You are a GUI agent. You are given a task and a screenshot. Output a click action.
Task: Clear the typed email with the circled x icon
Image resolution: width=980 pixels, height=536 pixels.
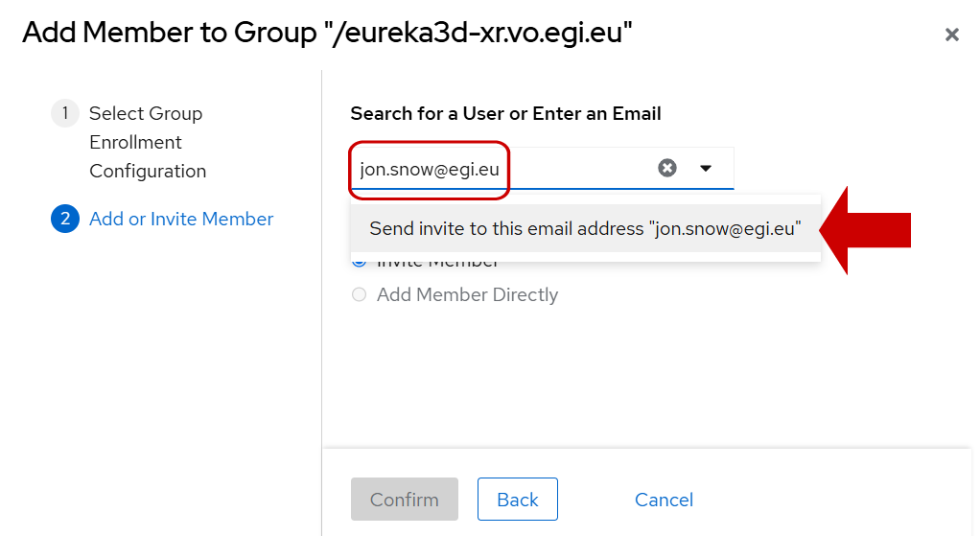pyautogui.click(x=666, y=168)
